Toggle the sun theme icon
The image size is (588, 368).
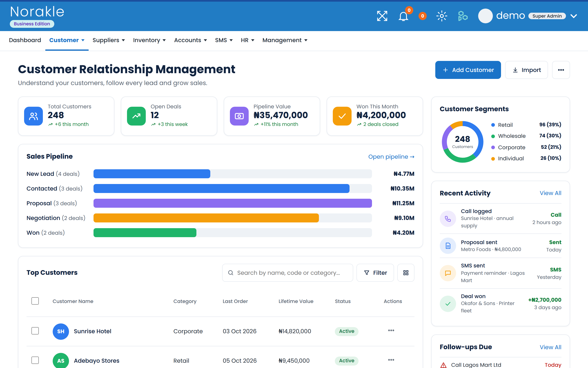pyautogui.click(x=441, y=16)
